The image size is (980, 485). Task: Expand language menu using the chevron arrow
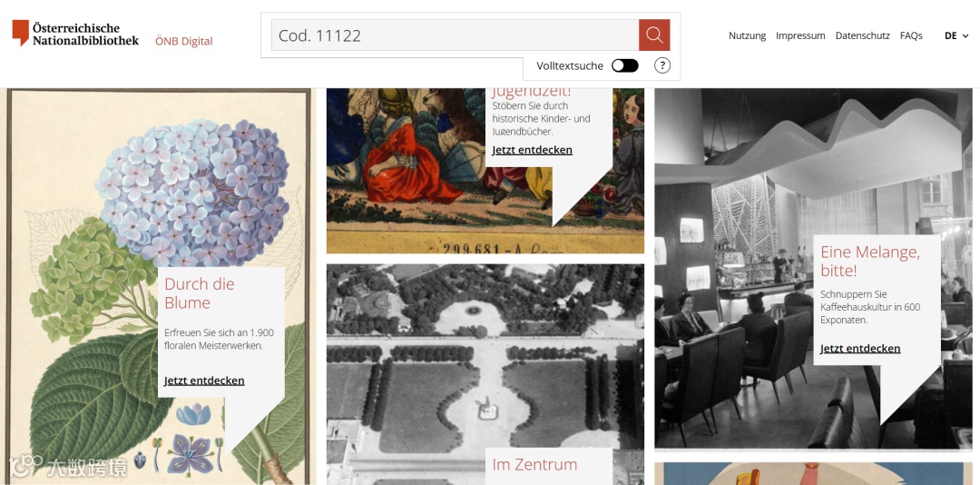[965, 36]
